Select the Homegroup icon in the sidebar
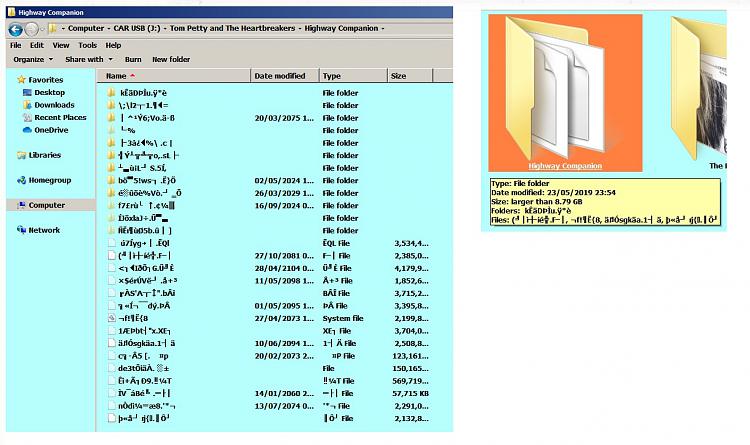The width and height of the screenshot is (750, 445). (21, 180)
